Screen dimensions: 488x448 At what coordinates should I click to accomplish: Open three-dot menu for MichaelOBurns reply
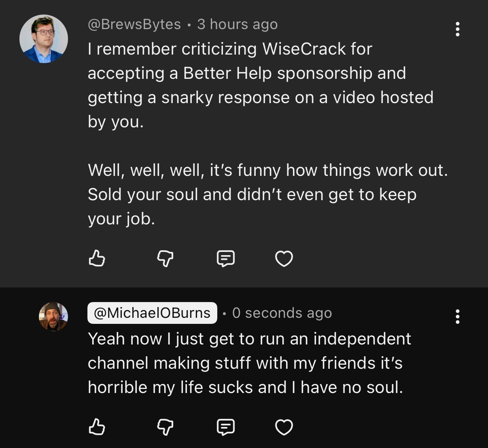(x=458, y=317)
